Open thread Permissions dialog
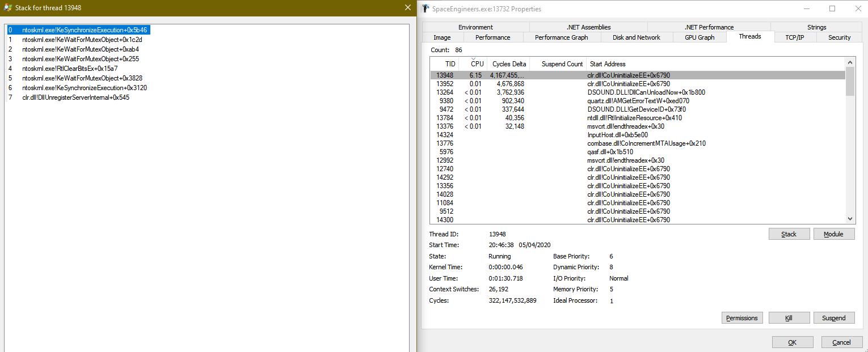The image size is (868, 352). [741, 318]
